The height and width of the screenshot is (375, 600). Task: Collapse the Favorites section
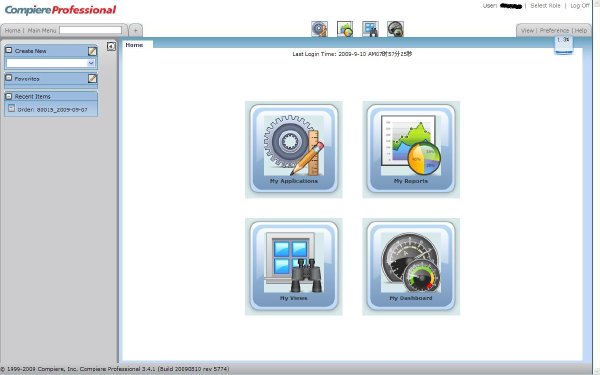[8, 78]
